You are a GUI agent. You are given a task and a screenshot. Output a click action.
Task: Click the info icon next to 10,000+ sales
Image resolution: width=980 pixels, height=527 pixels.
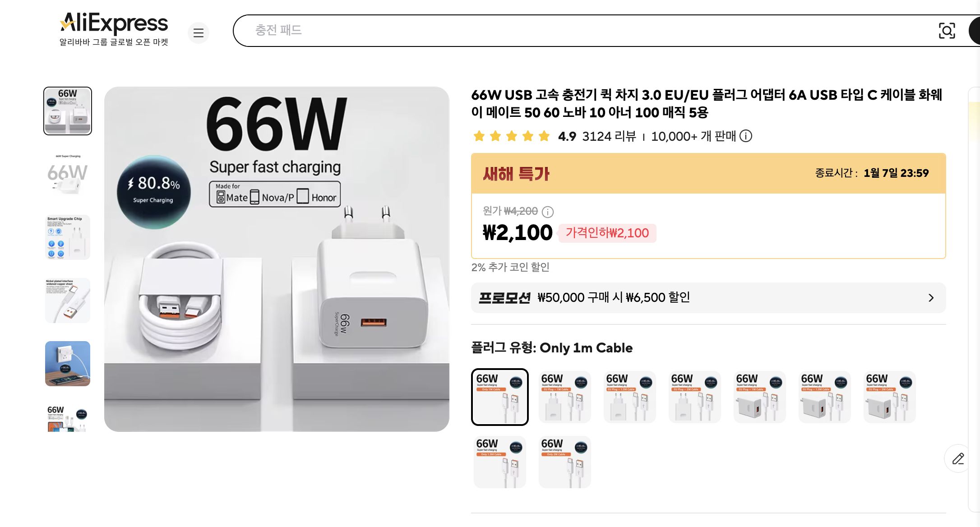(x=747, y=136)
